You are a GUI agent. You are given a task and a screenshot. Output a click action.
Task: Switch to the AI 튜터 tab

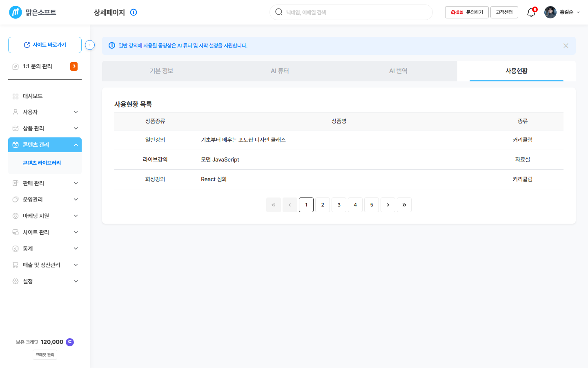(280, 71)
